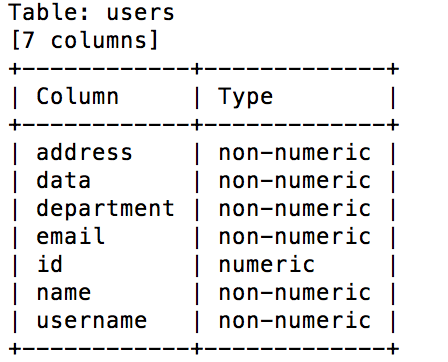Viewport: 448px width, 362px height.
Task: Click 'non-numeric' type in email row
Action: (295, 237)
